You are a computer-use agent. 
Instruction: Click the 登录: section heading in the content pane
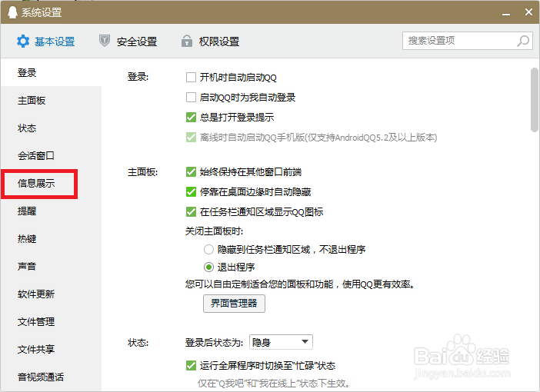click(x=138, y=76)
